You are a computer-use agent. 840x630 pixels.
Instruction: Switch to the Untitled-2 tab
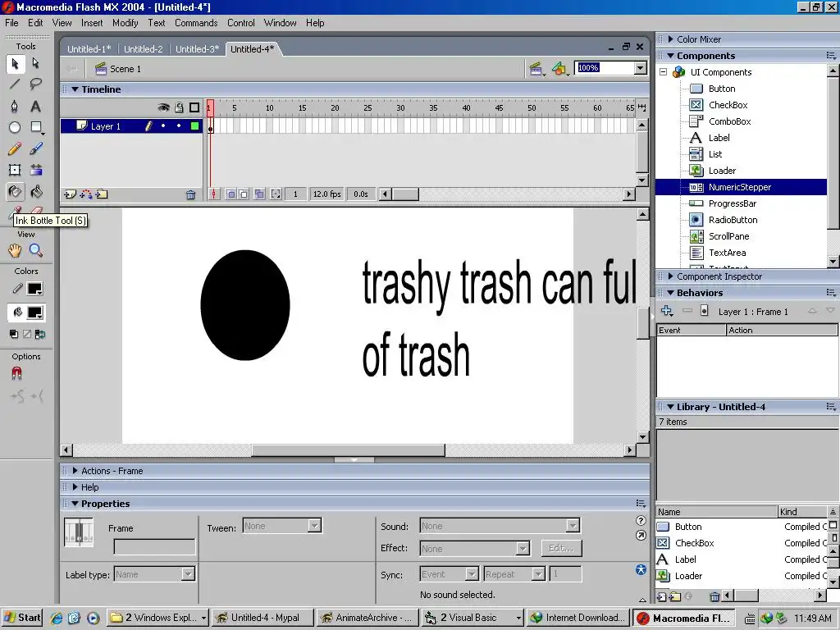(x=143, y=49)
